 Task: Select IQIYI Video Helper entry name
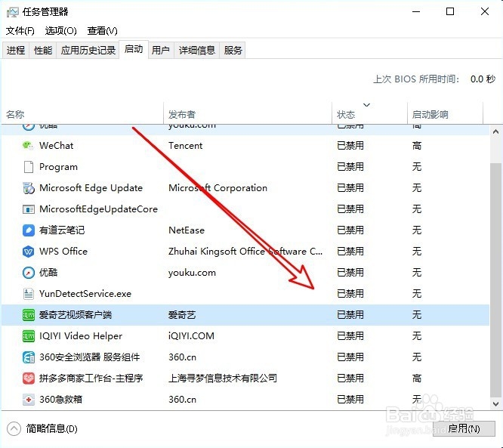pos(81,336)
